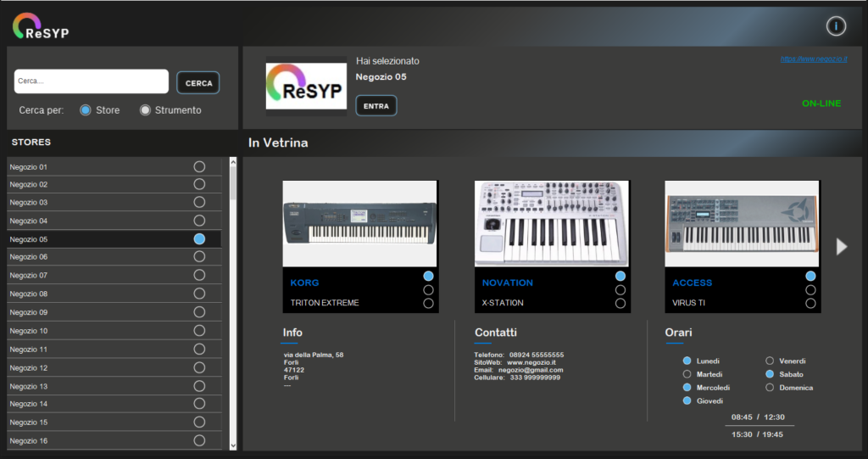Click the stores list scrollbar thumb
Image resolution: width=868 pixels, height=459 pixels.
[233, 183]
